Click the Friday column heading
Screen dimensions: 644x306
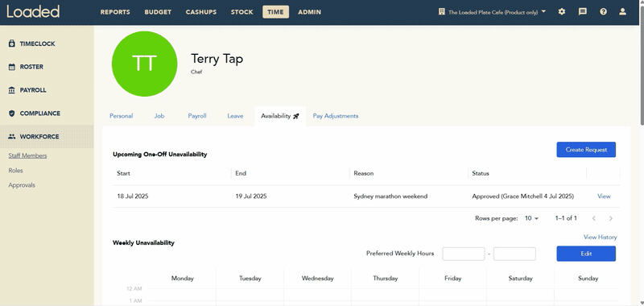452,278
